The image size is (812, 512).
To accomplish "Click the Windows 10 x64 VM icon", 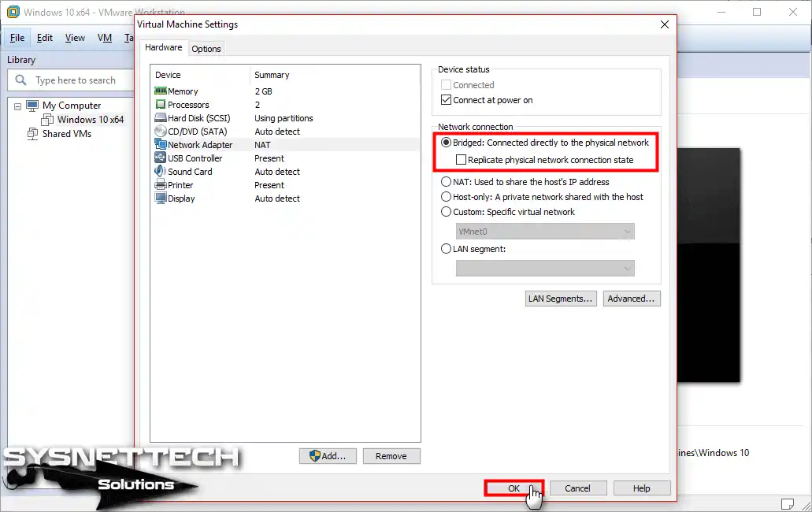I will pos(47,120).
